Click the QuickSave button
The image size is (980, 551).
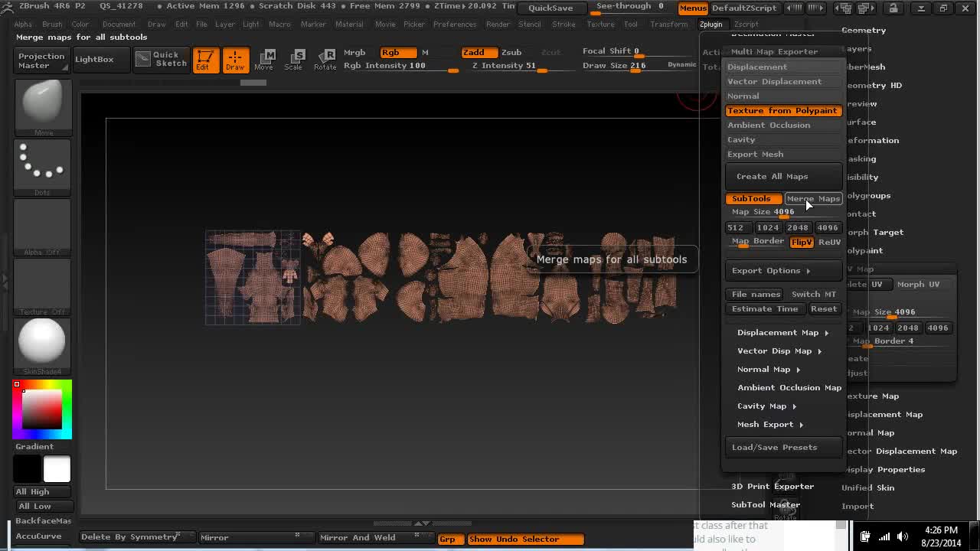click(x=550, y=8)
